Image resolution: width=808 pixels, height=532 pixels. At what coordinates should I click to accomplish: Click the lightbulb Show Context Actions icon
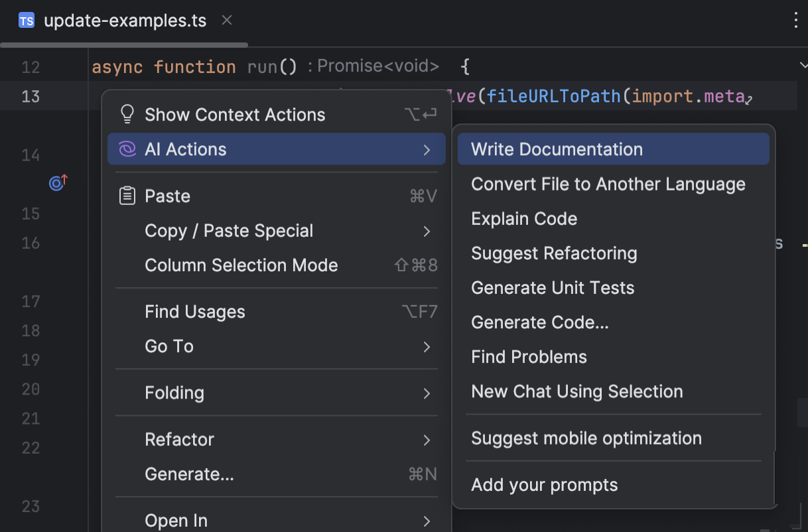pos(127,114)
